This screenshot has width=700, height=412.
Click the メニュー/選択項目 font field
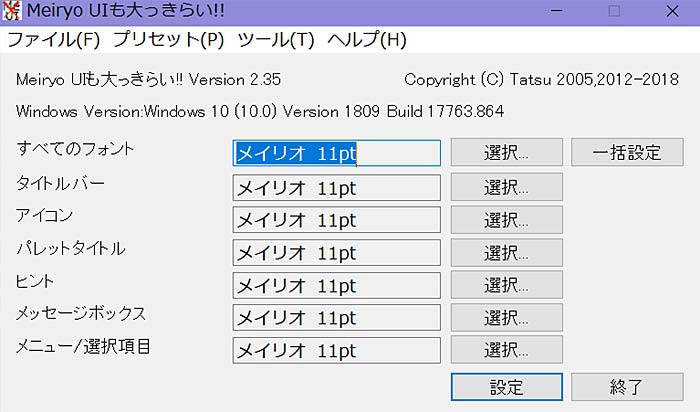tap(337, 350)
